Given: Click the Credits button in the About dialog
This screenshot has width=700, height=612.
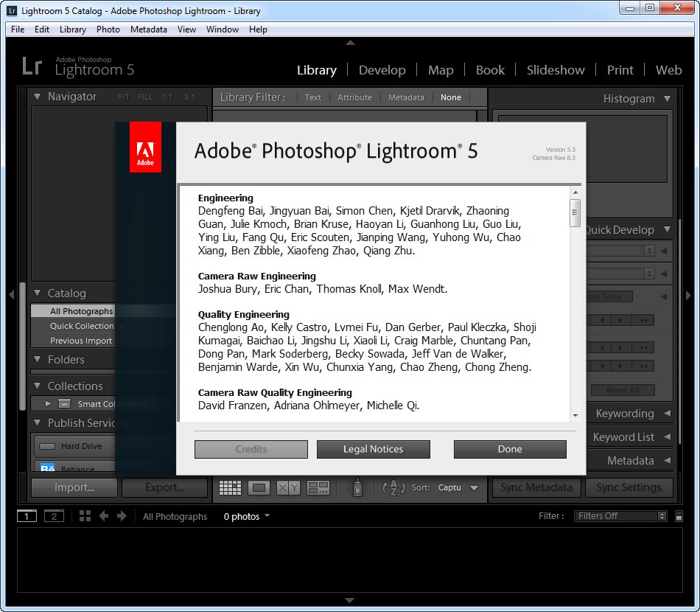Looking at the screenshot, I should point(251,449).
